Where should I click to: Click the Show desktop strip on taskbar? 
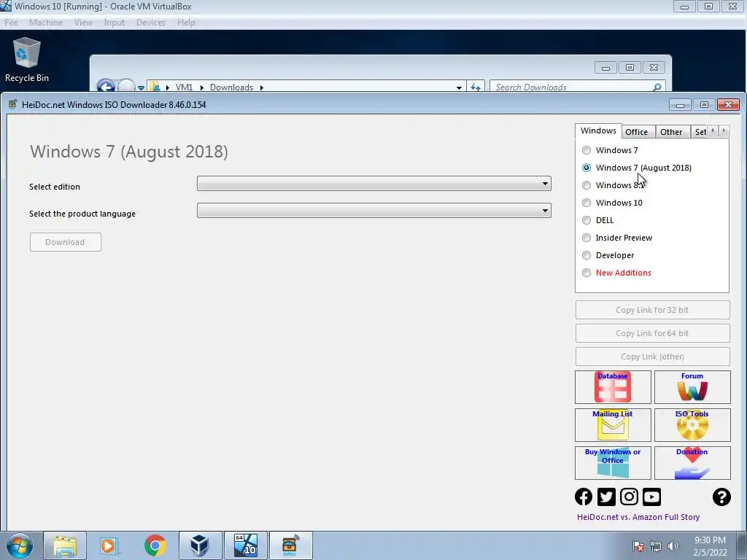coord(742,545)
